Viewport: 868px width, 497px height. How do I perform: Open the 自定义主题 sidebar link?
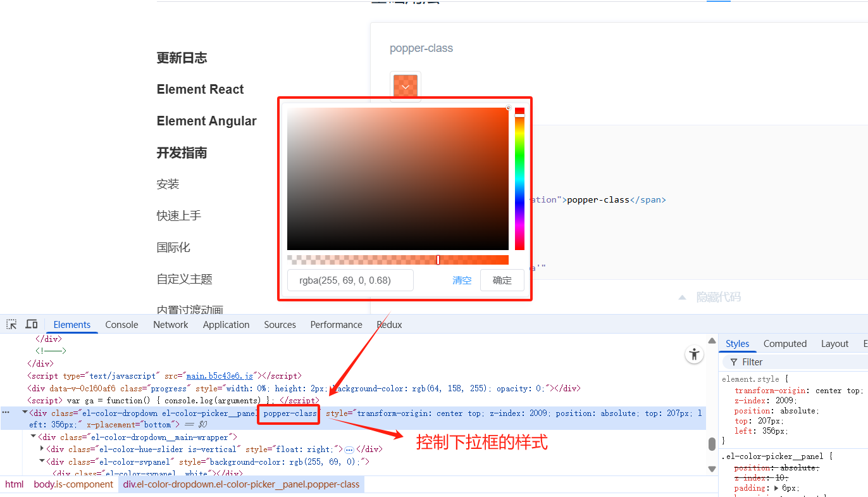click(x=185, y=279)
